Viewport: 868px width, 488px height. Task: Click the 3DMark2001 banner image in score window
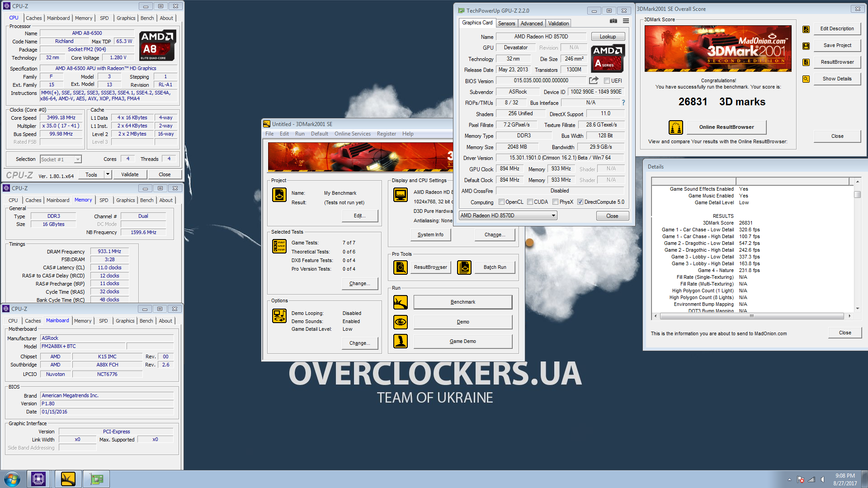pyautogui.click(x=718, y=48)
